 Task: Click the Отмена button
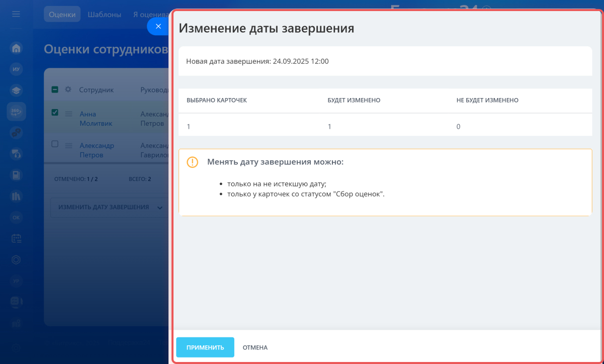tap(255, 347)
